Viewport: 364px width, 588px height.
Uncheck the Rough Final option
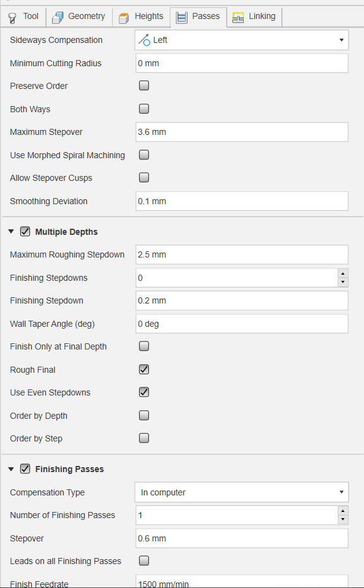pyautogui.click(x=144, y=369)
